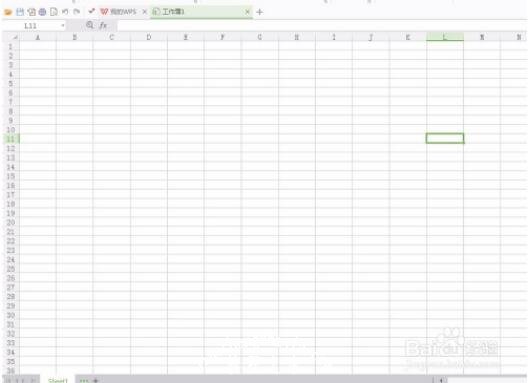The height and width of the screenshot is (383, 528).
Task: Click the magnifier icon in formula bar
Action: (x=90, y=25)
